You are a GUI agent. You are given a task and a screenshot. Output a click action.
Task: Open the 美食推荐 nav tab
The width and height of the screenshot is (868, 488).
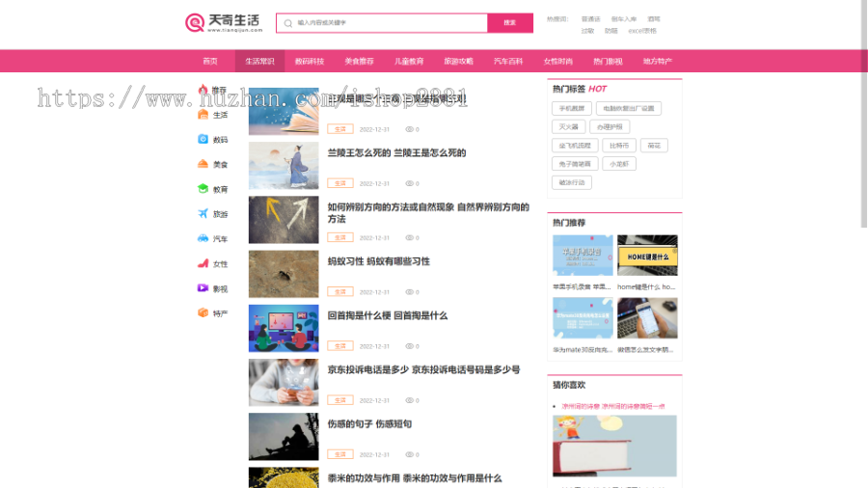click(x=360, y=62)
